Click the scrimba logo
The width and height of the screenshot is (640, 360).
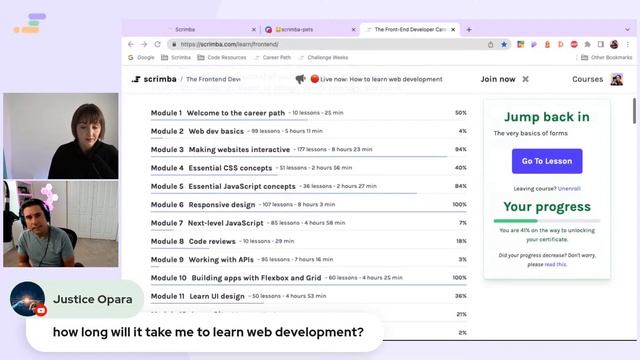tap(154, 79)
